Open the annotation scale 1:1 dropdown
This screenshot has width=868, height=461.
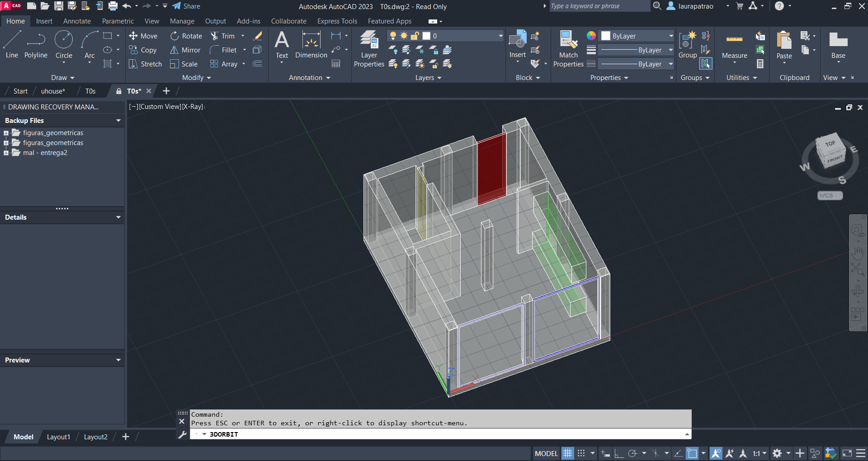point(759,453)
